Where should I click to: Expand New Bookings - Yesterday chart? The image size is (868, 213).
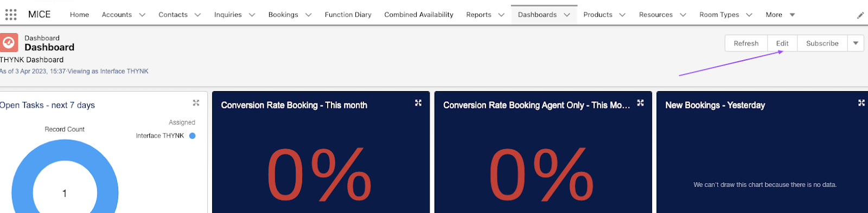(861, 103)
